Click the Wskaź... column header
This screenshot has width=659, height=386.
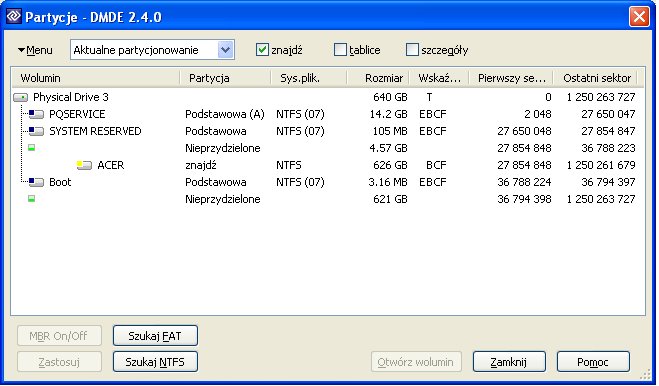440,78
